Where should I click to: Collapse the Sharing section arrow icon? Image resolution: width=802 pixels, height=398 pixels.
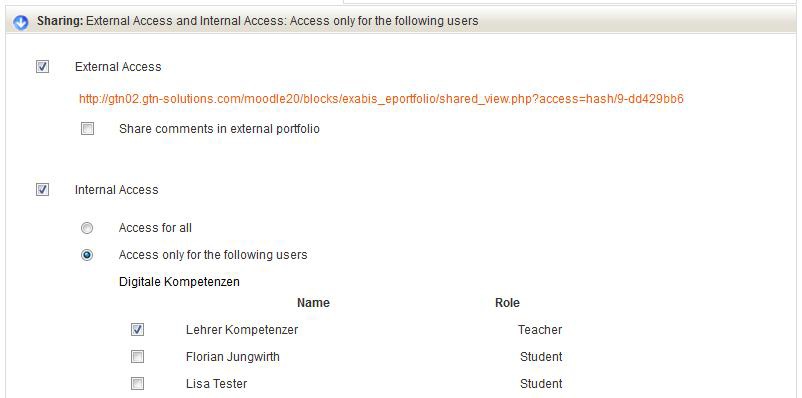pos(20,23)
